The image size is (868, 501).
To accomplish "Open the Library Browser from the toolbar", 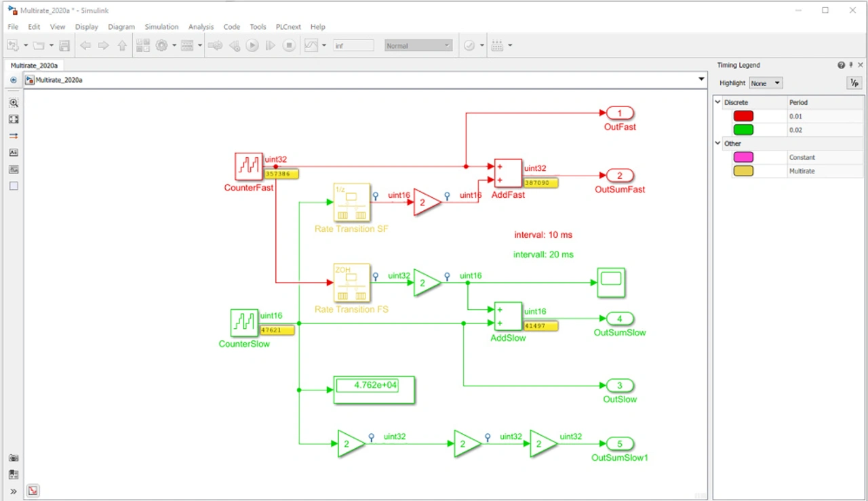I will pos(142,45).
